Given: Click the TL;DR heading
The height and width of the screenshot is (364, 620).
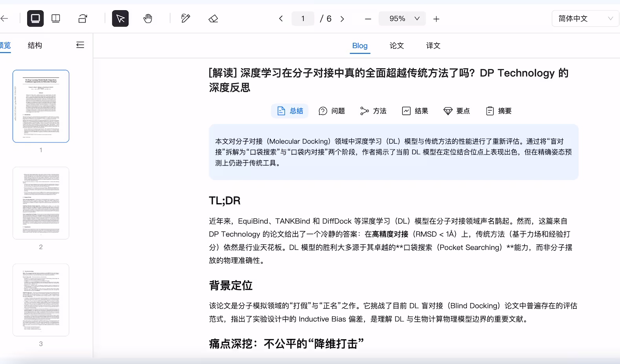Looking at the screenshot, I should pyautogui.click(x=224, y=201).
